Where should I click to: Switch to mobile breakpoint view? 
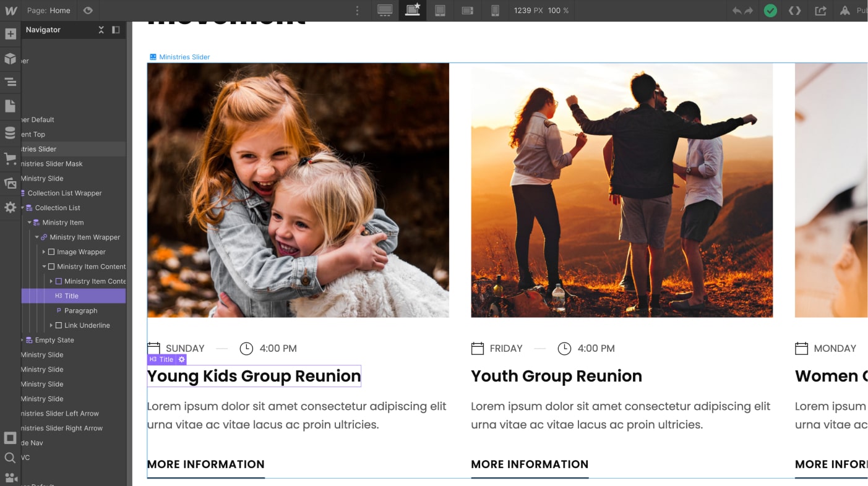[x=495, y=11]
